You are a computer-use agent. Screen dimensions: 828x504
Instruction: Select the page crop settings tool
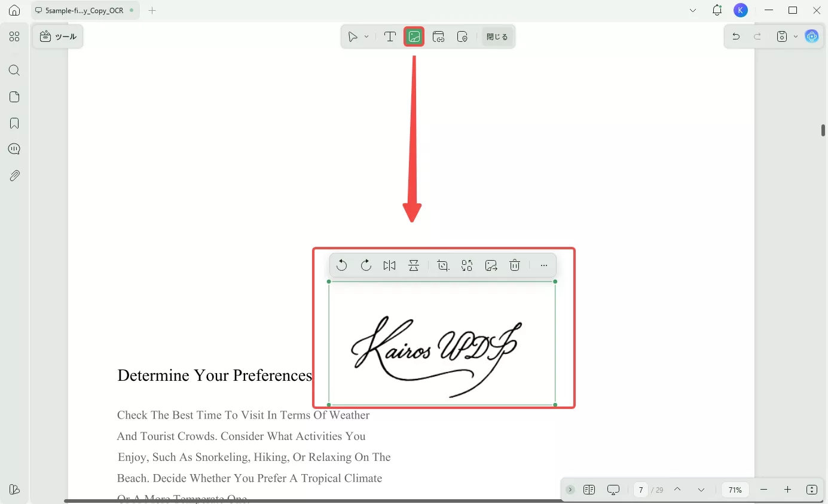tap(462, 37)
